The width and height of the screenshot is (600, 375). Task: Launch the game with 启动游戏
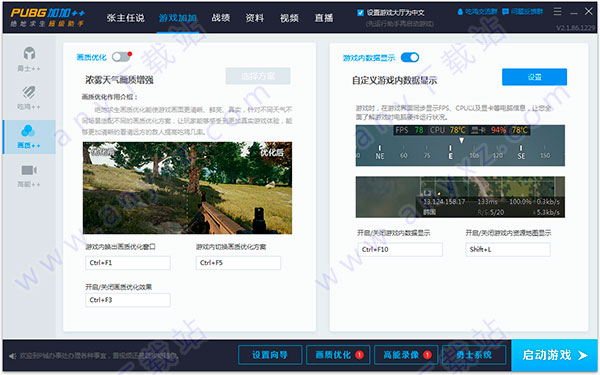(x=554, y=355)
